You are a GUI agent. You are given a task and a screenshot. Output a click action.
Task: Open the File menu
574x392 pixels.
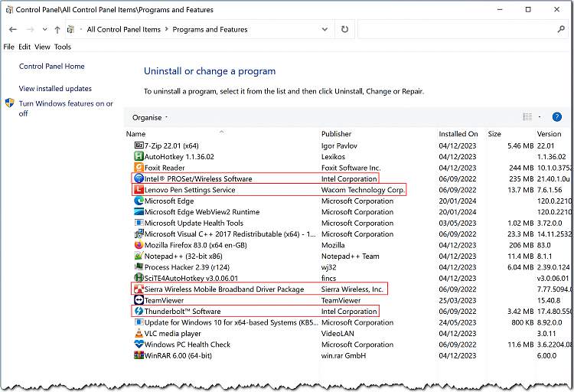point(8,47)
